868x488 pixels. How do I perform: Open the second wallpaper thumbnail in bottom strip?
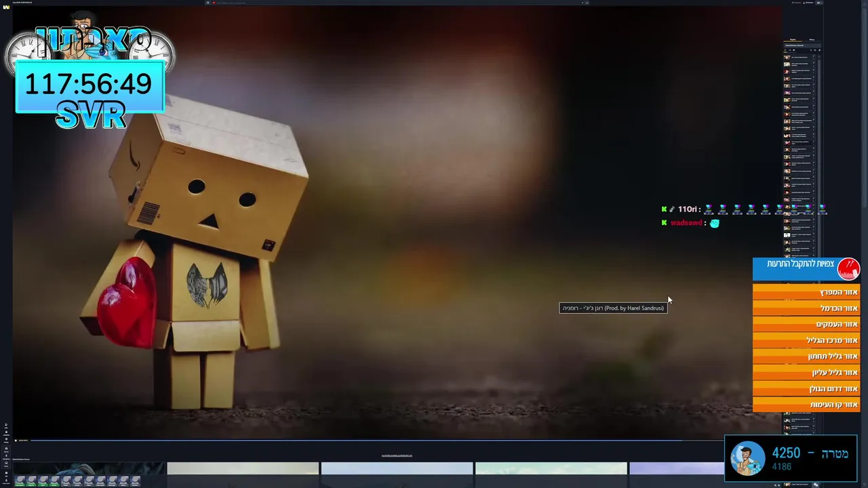[243, 468]
